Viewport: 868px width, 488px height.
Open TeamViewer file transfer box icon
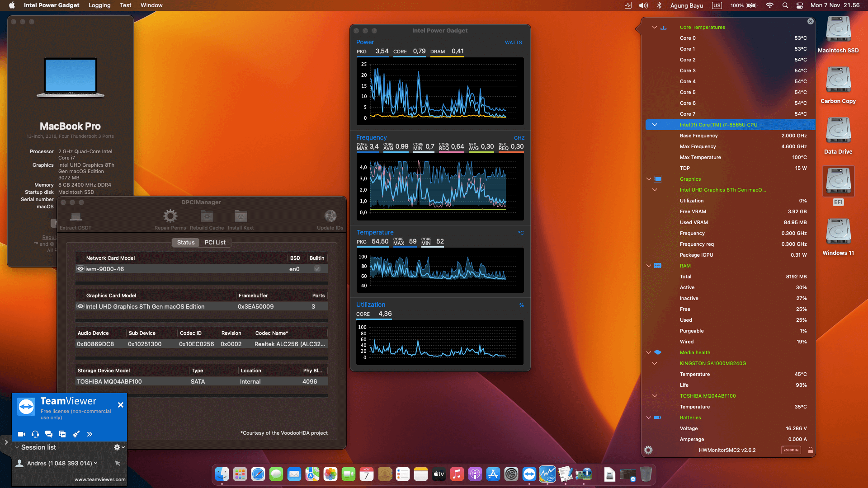click(x=62, y=434)
